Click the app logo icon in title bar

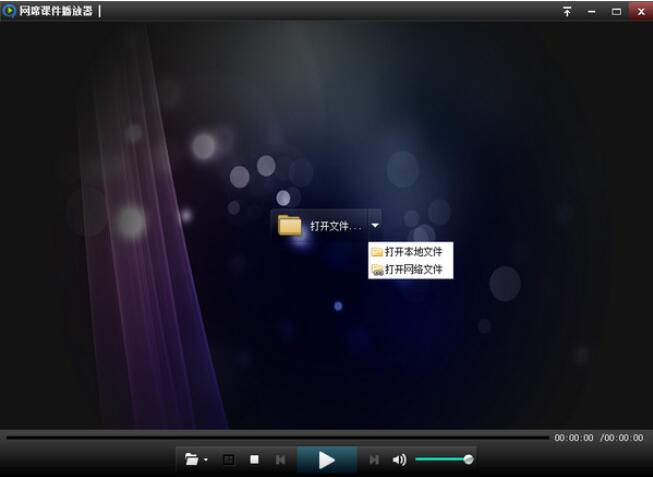point(10,11)
